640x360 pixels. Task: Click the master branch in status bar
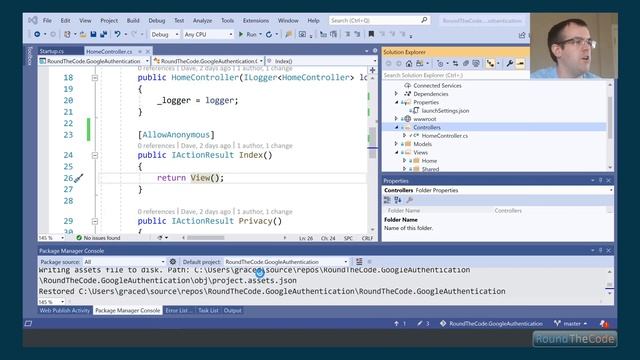pos(571,324)
